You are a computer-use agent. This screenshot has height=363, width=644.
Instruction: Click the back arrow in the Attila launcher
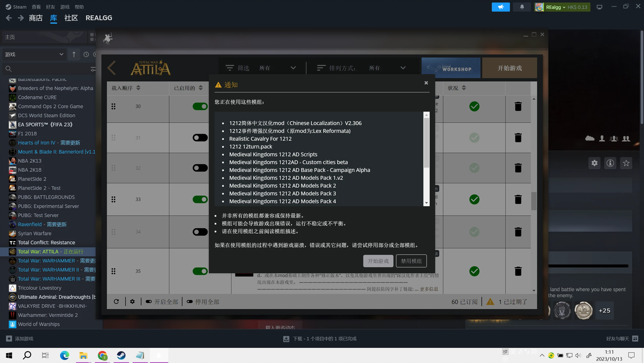(111, 68)
